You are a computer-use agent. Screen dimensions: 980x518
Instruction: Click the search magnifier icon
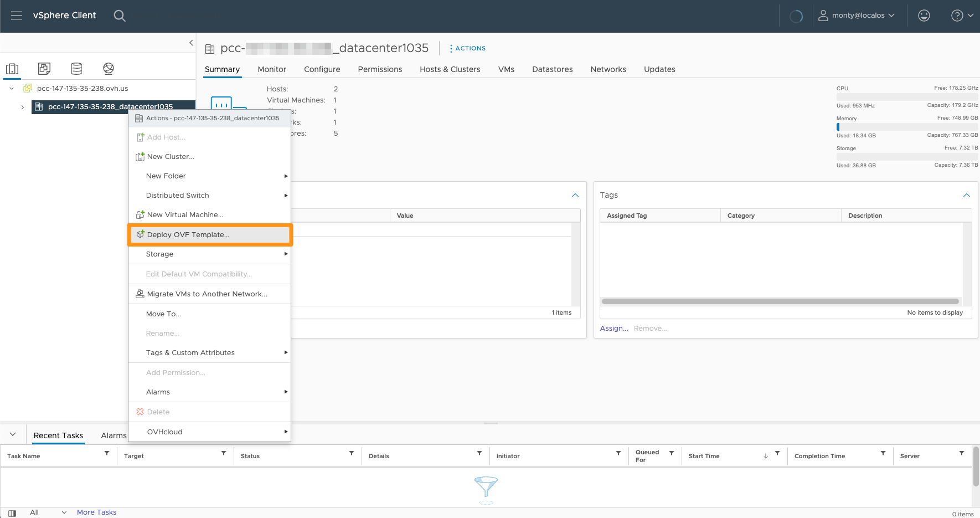pyautogui.click(x=120, y=16)
